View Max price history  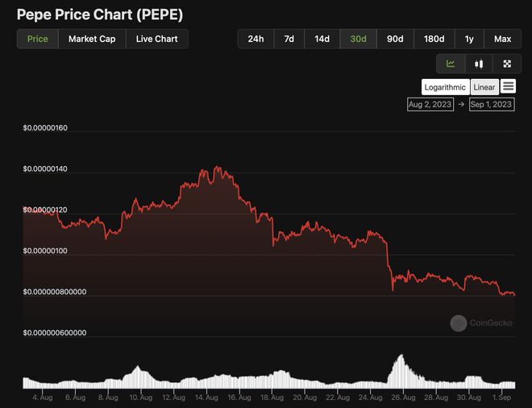point(502,39)
